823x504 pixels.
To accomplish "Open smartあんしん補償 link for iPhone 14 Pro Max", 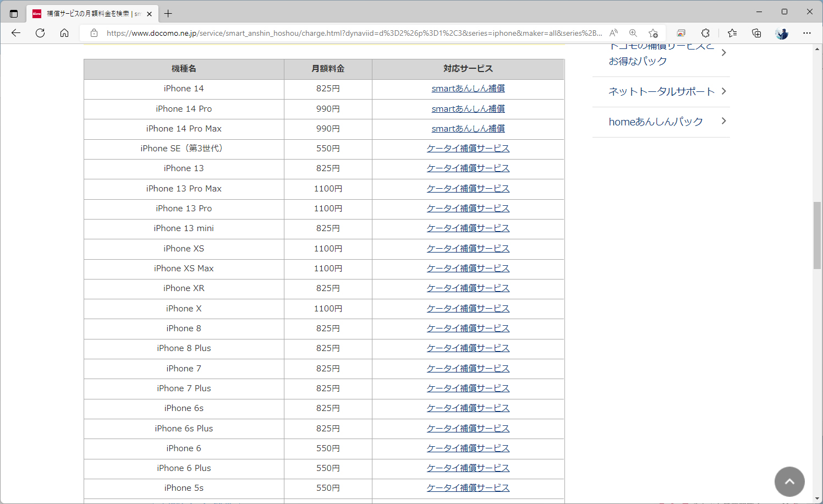I will click(468, 129).
